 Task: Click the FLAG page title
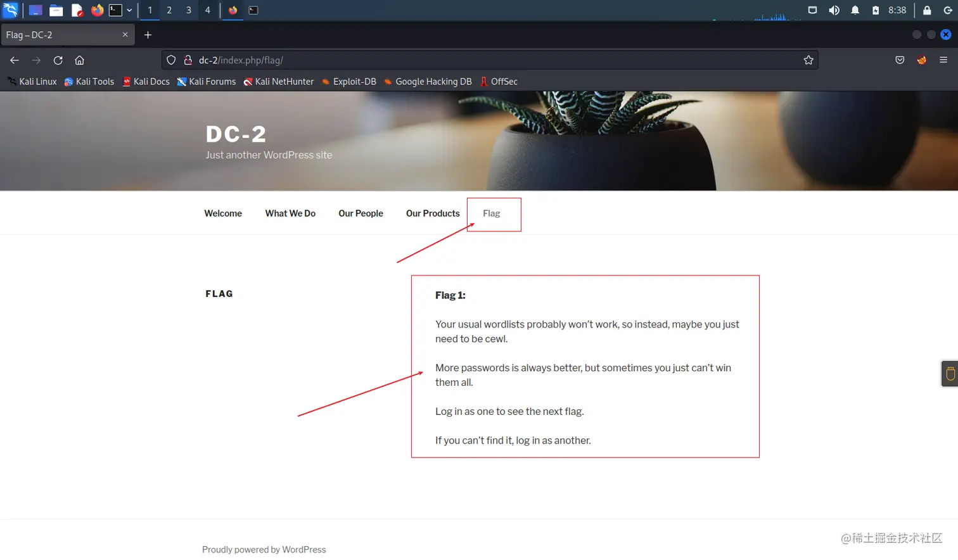click(x=219, y=294)
